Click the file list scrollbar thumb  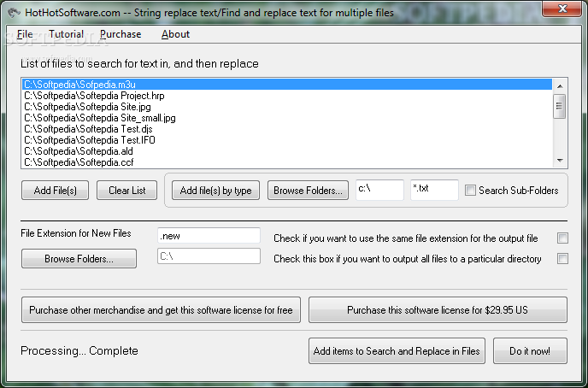point(560,106)
